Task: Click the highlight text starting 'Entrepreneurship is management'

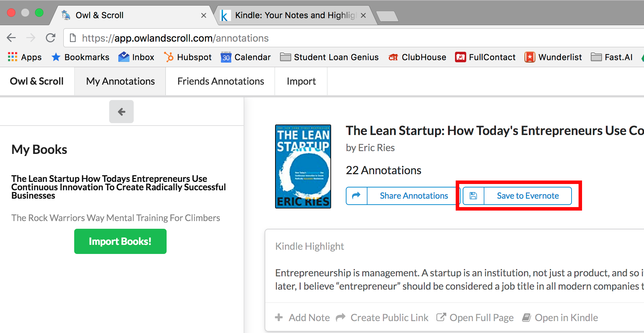Action: coord(459,279)
